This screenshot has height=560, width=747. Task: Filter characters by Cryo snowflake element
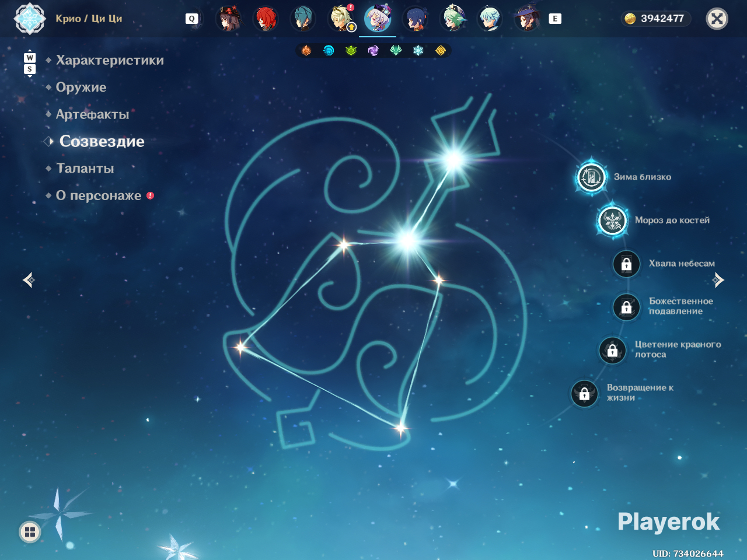click(x=418, y=51)
